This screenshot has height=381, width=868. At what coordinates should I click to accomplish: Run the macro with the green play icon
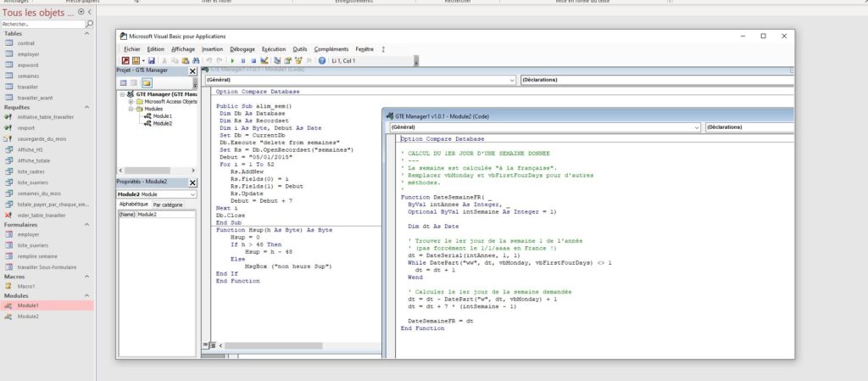[x=232, y=61]
